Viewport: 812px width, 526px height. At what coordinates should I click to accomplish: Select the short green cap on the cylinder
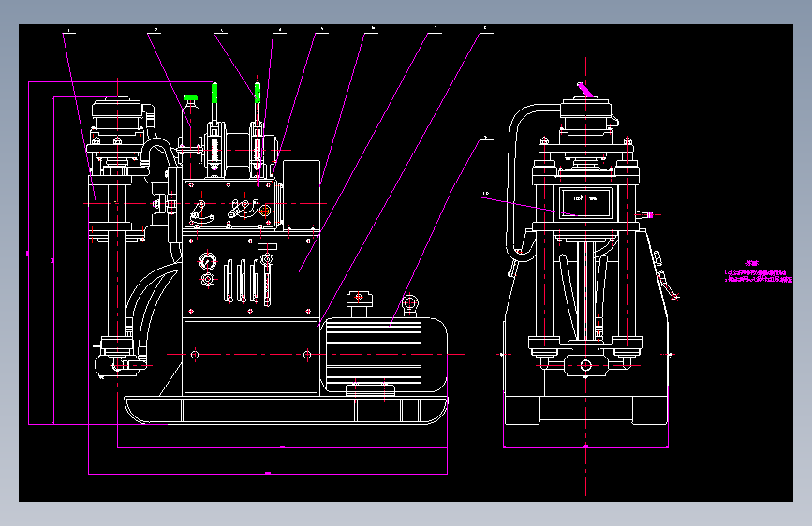pos(190,97)
